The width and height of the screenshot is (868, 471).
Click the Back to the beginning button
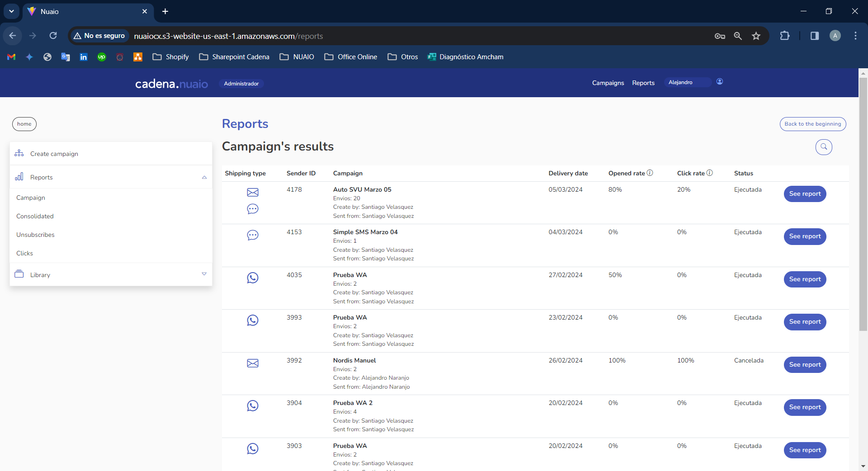click(812, 124)
